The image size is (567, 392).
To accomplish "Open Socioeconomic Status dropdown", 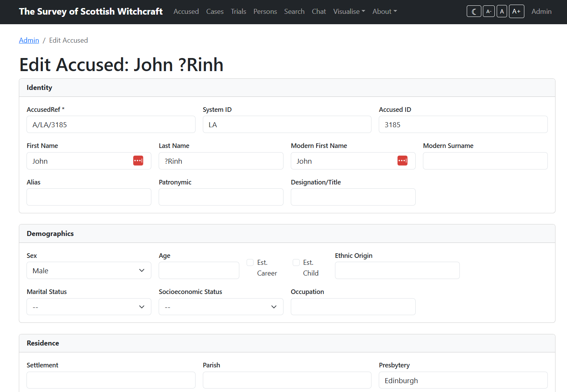I will [x=221, y=307].
